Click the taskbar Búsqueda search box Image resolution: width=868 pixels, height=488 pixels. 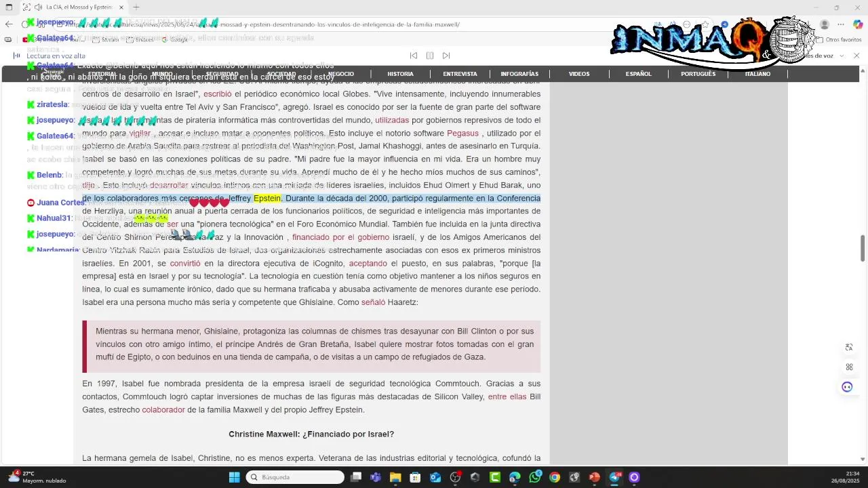295,477
